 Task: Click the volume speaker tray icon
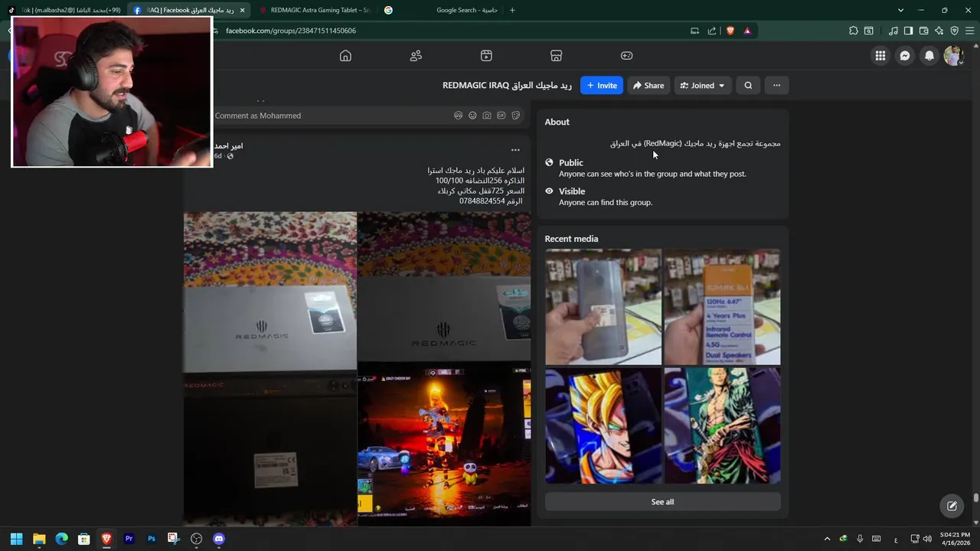[x=928, y=539]
